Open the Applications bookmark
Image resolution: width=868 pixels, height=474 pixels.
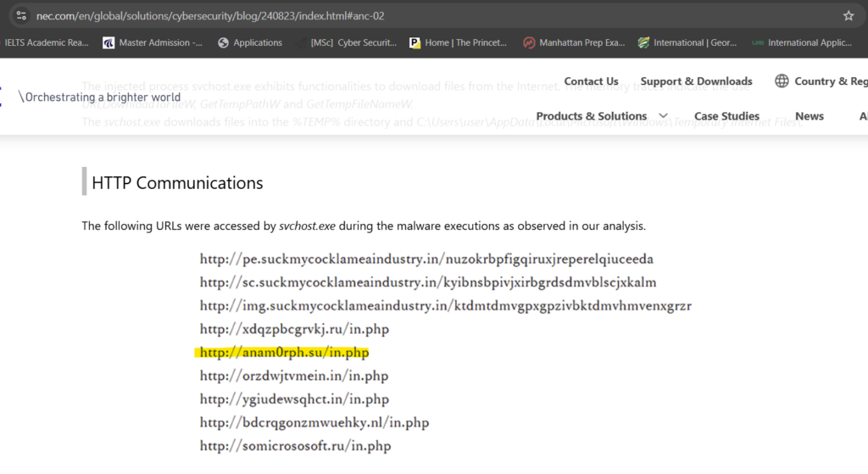pyautogui.click(x=249, y=42)
